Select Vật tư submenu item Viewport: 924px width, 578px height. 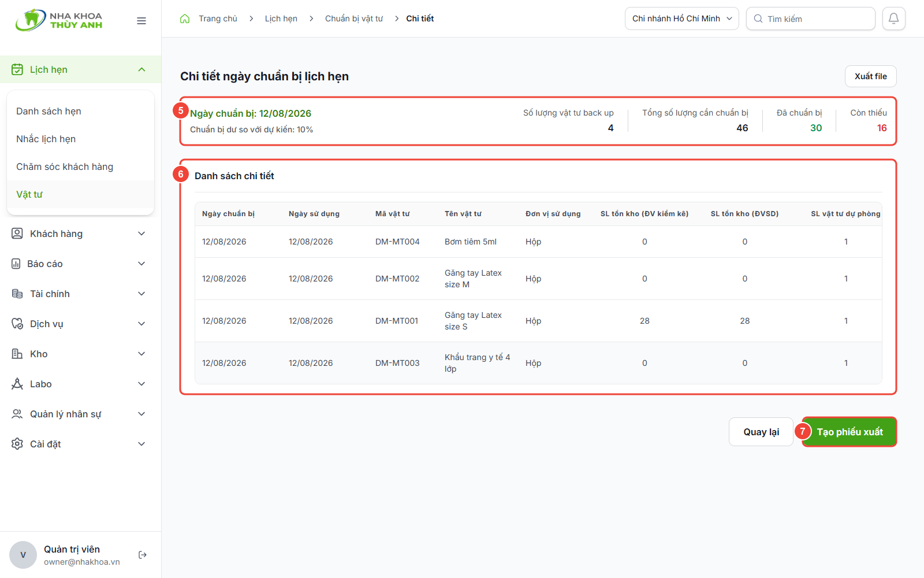[80, 194]
